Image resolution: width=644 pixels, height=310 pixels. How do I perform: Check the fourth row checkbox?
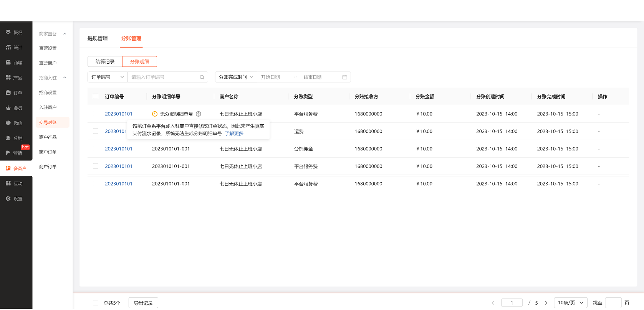coord(96,166)
